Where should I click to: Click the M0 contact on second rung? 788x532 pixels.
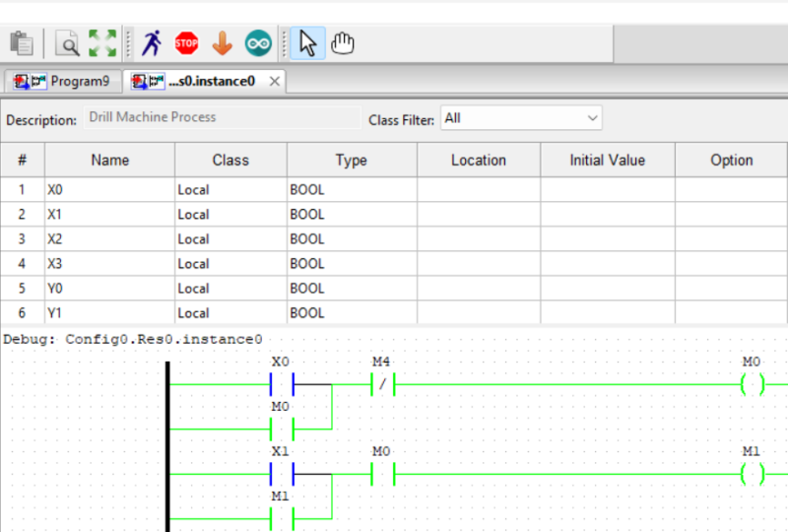(383, 474)
